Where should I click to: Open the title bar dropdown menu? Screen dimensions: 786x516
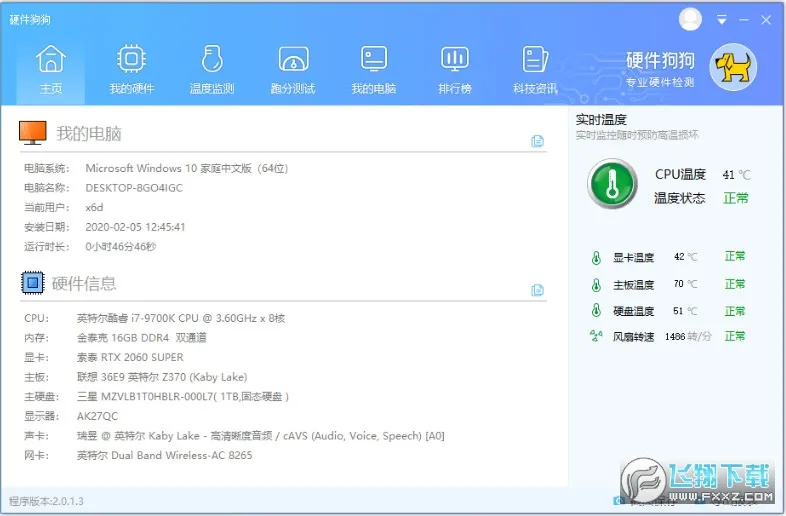pos(721,20)
